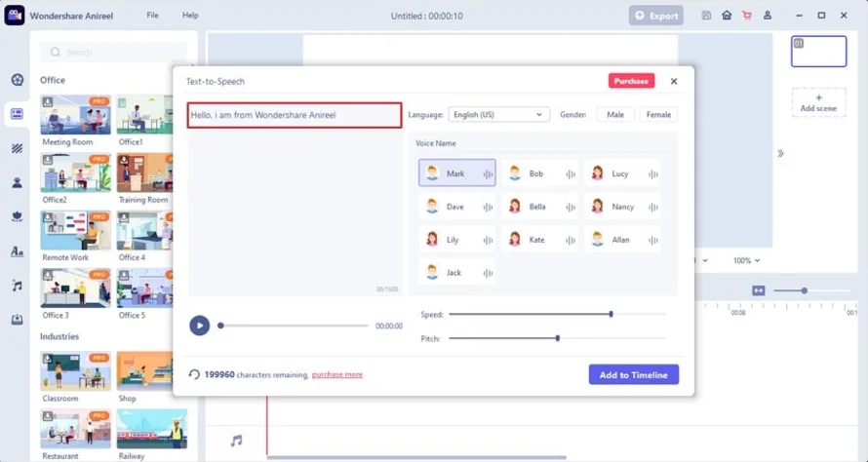Click the Purchase button
Image resolution: width=868 pixels, height=462 pixels.
(631, 81)
